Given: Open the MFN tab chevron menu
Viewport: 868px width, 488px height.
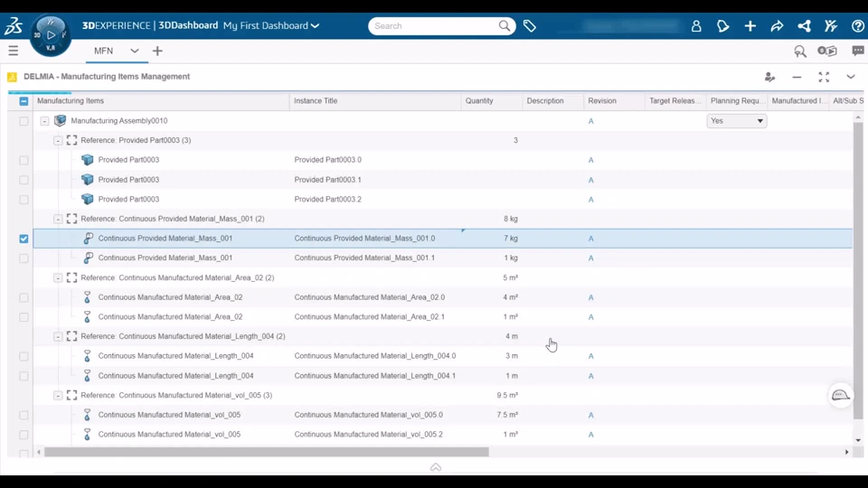Looking at the screenshot, I should point(135,51).
